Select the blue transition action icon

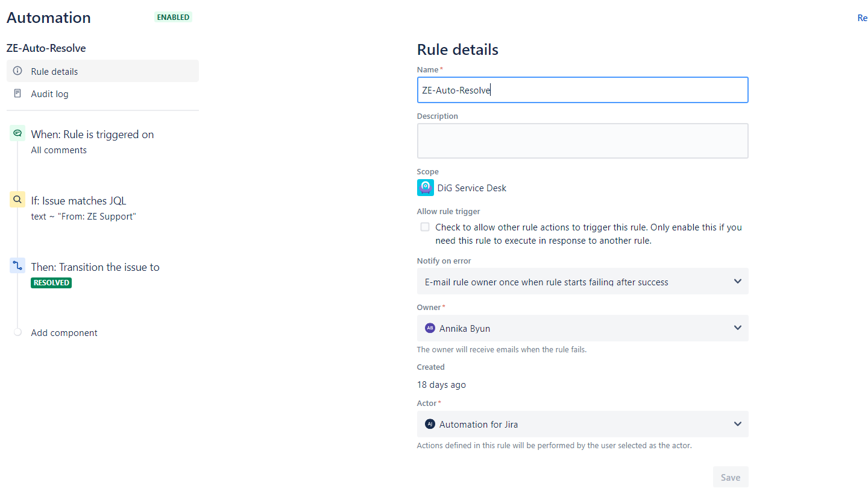point(17,266)
